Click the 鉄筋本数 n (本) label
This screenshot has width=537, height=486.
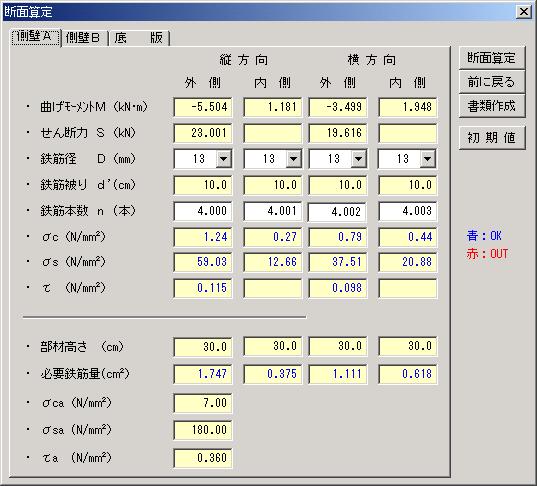88,211
